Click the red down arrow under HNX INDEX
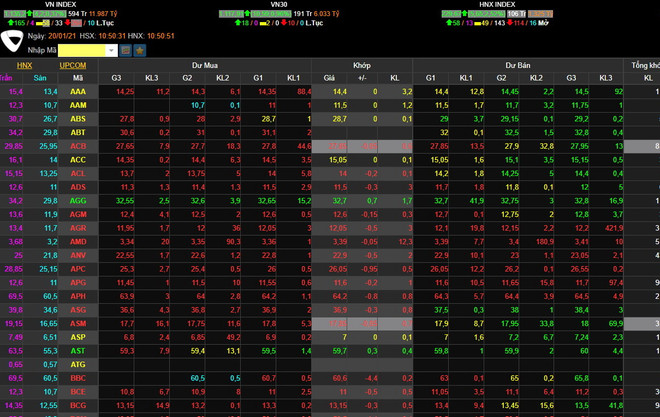This screenshot has width=660, height=417. click(x=508, y=21)
